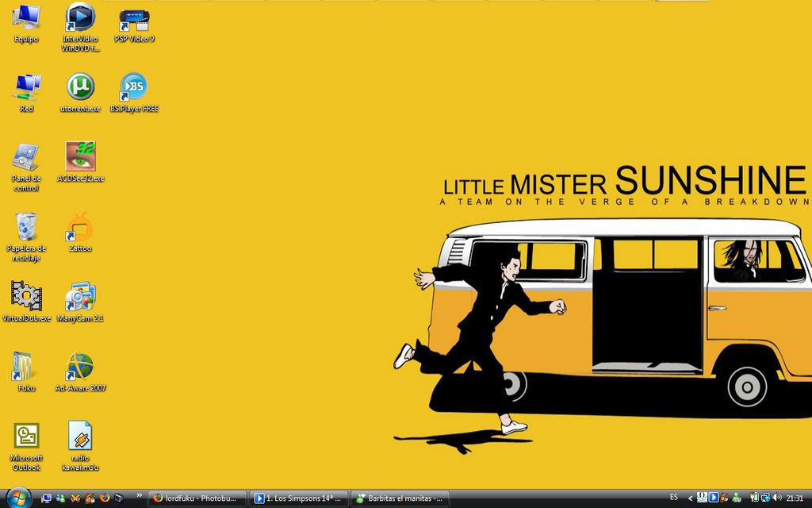
Task: Click the BS.Player tray icon
Action: pos(713,498)
